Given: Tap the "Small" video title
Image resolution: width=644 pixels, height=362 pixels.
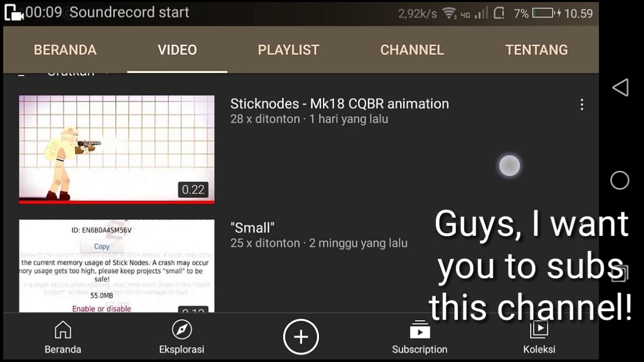Looking at the screenshot, I should tap(252, 228).
